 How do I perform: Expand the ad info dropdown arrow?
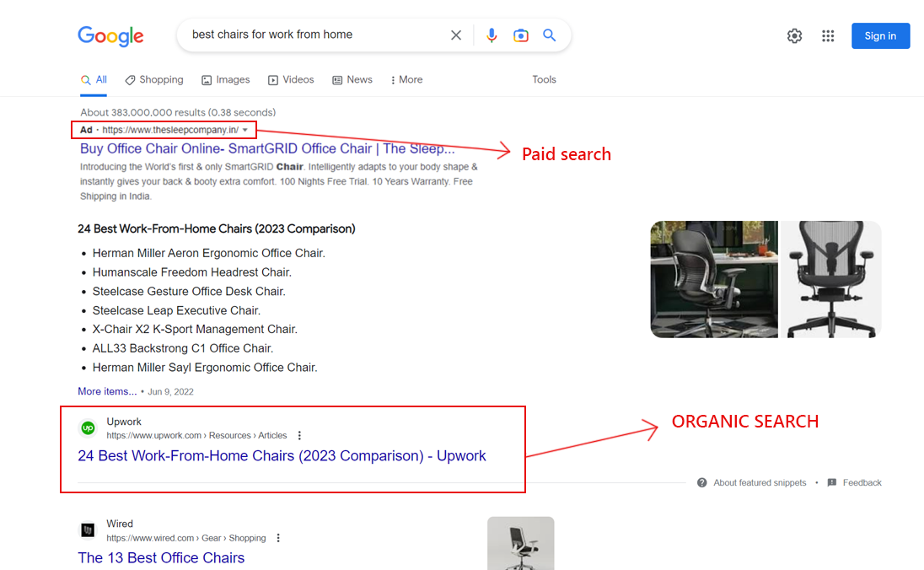[245, 130]
